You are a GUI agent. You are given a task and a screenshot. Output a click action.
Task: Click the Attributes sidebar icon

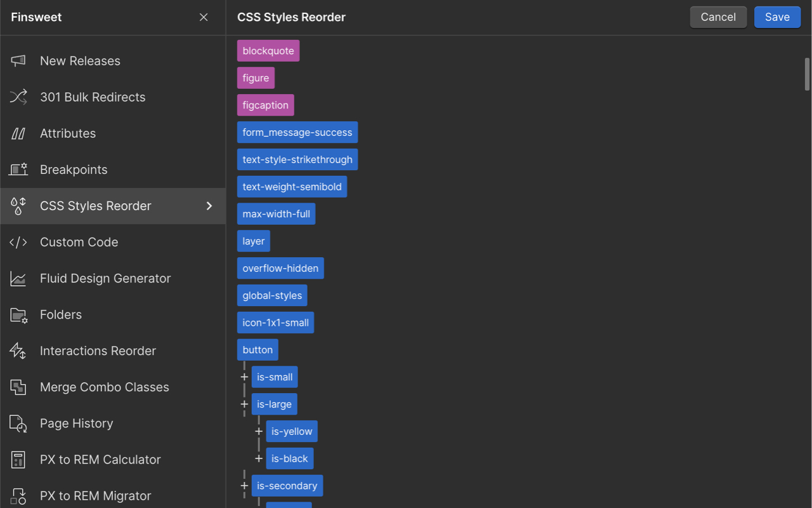pyautogui.click(x=18, y=133)
